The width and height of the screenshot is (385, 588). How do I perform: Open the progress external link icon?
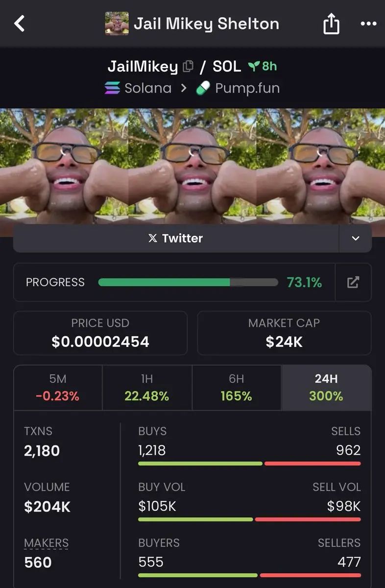pyautogui.click(x=353, y=282)
